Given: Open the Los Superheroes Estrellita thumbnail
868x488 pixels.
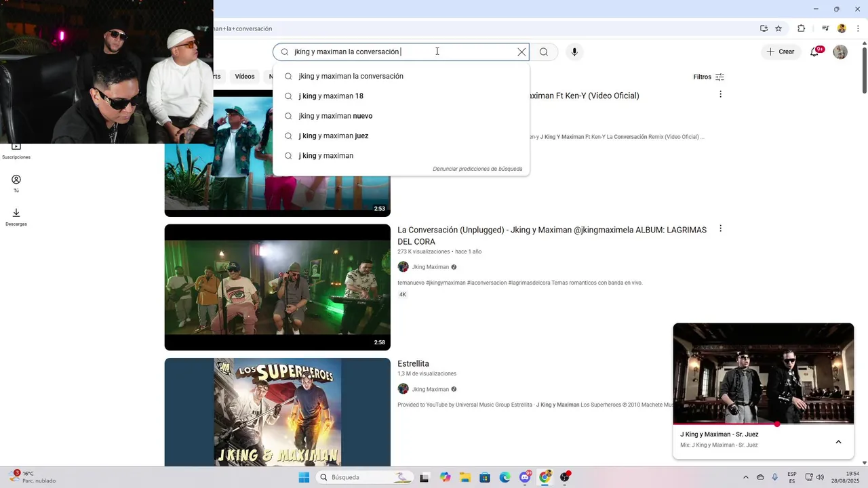Looking at the screenshot, I should pos(277,412).
